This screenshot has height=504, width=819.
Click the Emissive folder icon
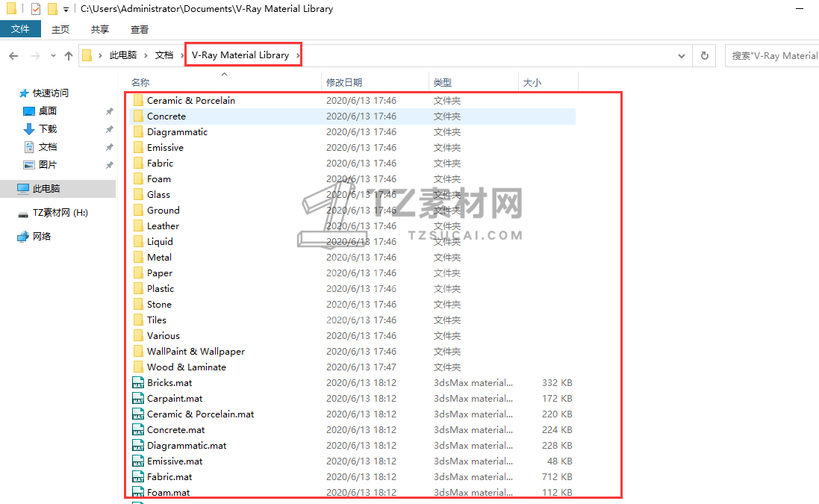pos(138,147)
